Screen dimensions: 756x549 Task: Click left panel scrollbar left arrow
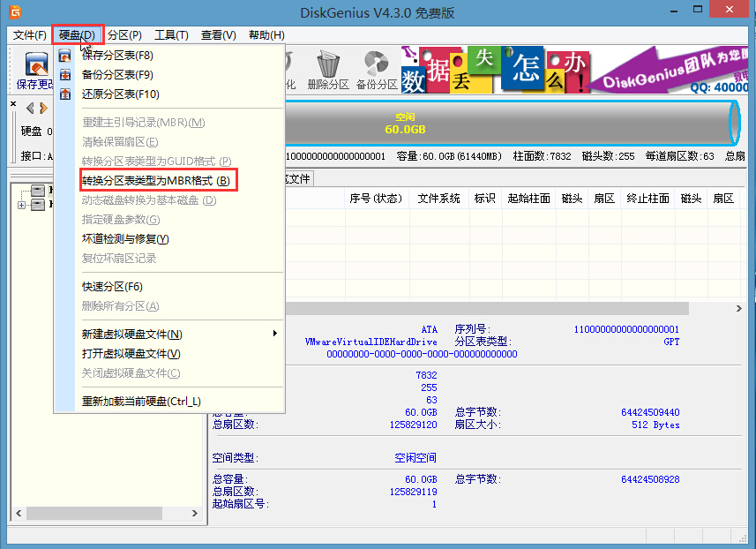pos(19,514)
